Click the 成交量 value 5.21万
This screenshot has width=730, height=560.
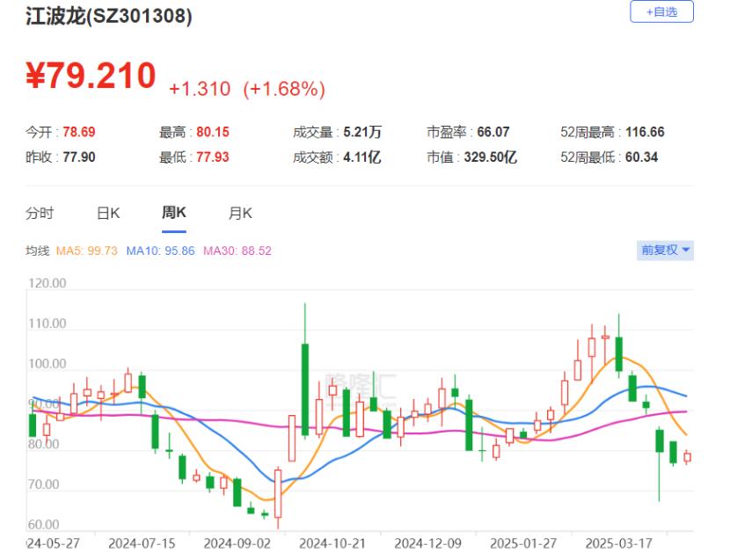362,132
